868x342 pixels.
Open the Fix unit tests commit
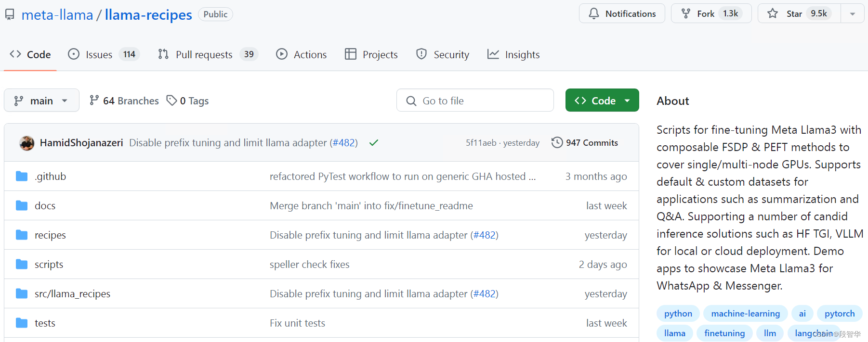[x=297, y=323]
